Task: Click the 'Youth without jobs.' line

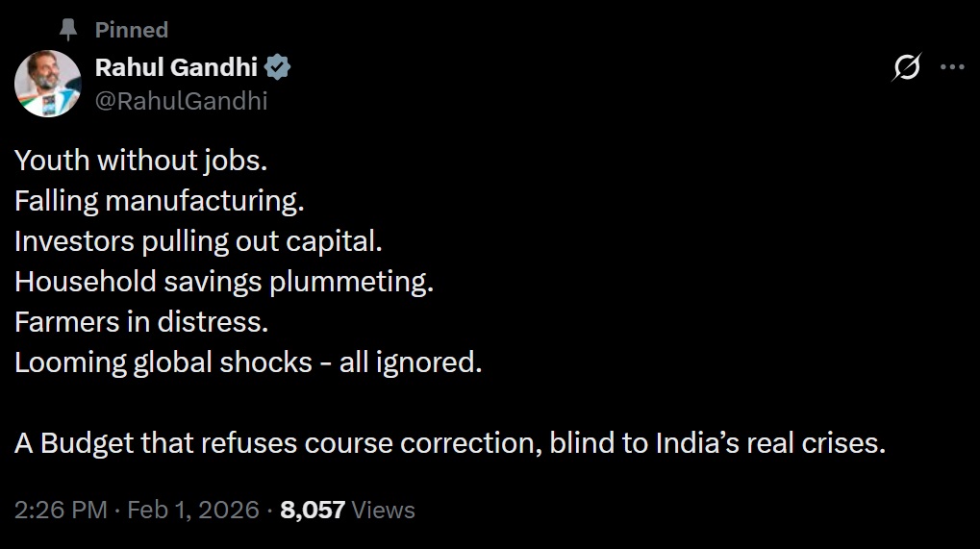Action: click(140, 161)
